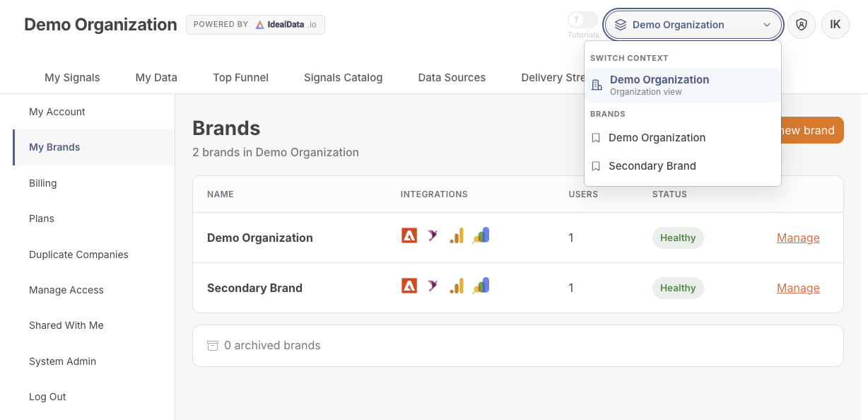Click the Adobe icon in the Demo Organization row
The width and height of the screenshot is (868, 420).
[409, 236]
